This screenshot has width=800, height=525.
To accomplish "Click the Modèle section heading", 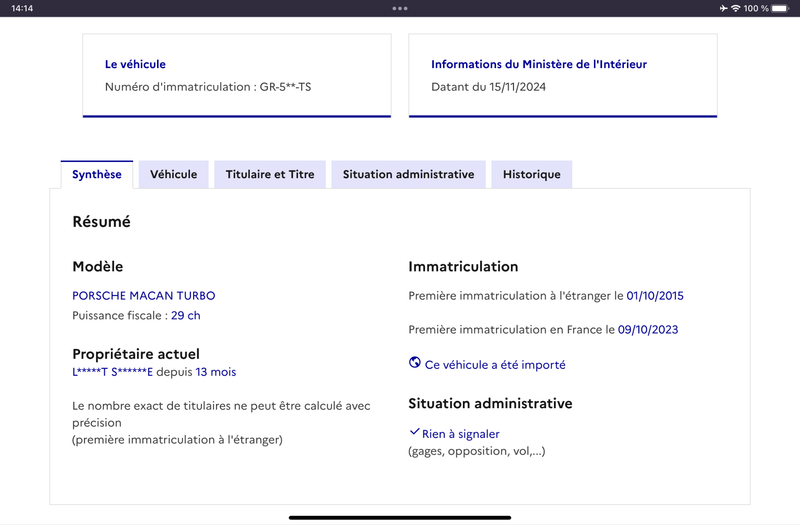I will (98, 267).
